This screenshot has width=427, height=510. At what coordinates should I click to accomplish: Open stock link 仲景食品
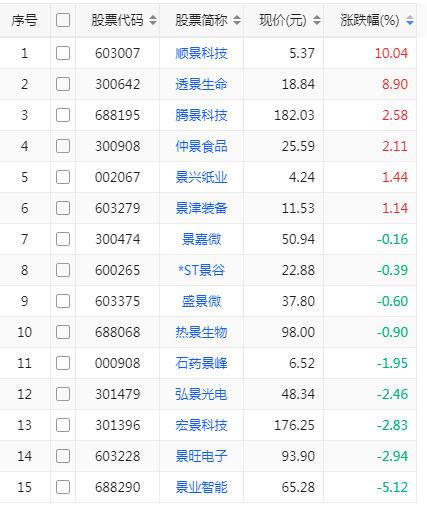201,146
